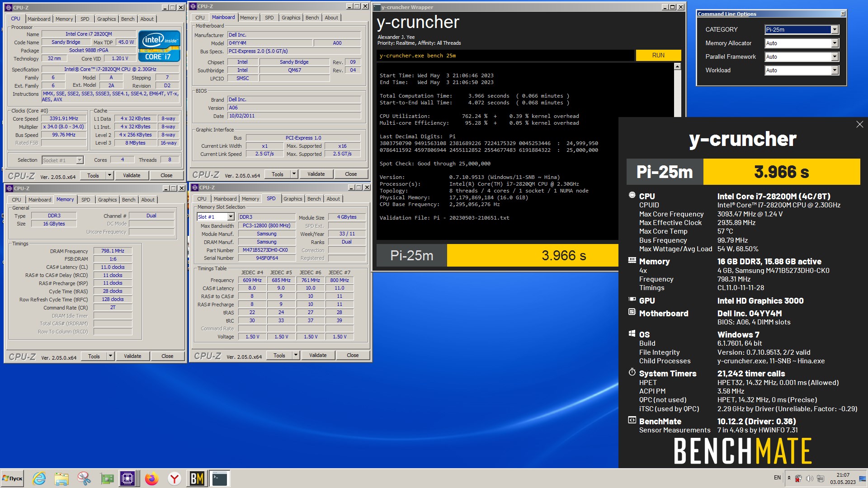Screen dimensions: 868x488
Task: Open Tools dropdown arrow in Memory window
Action: [110, 356]
